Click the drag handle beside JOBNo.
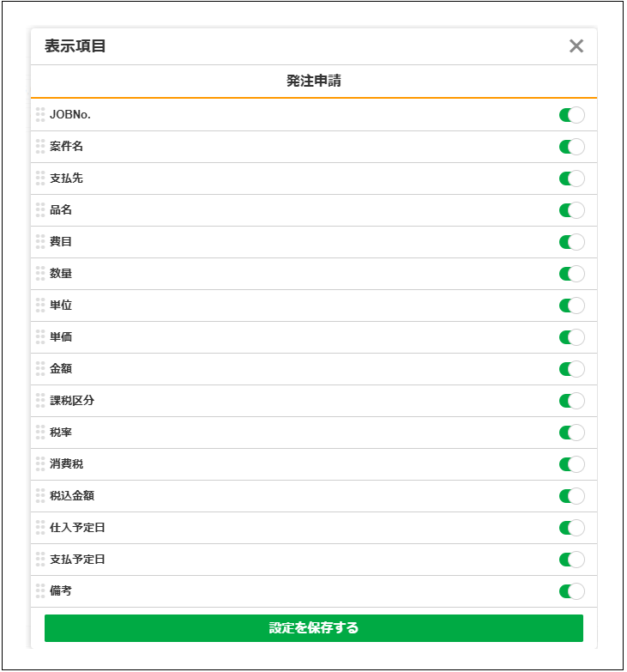This screenshot has height=672, width=627. [x=40, y=115]
